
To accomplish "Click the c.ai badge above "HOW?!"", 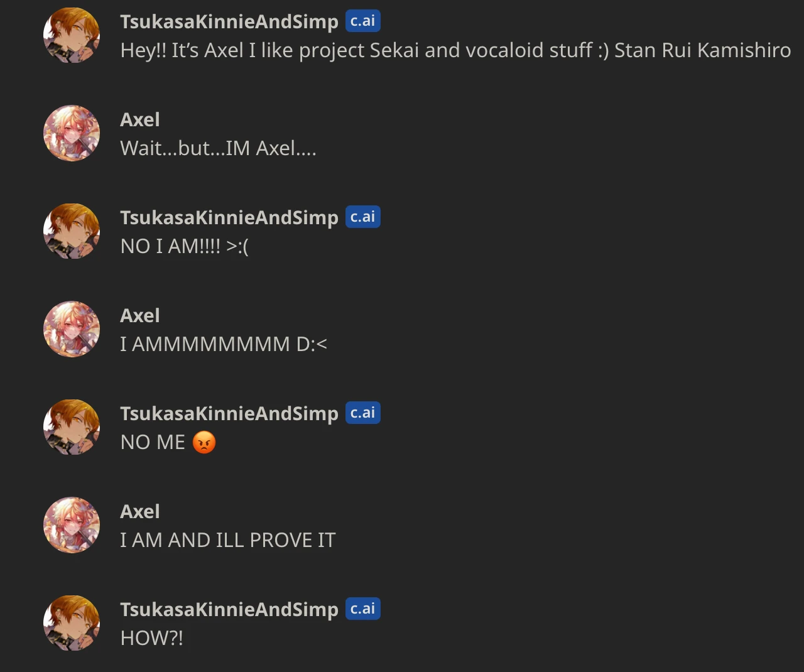I will click(x=362, y=609).
